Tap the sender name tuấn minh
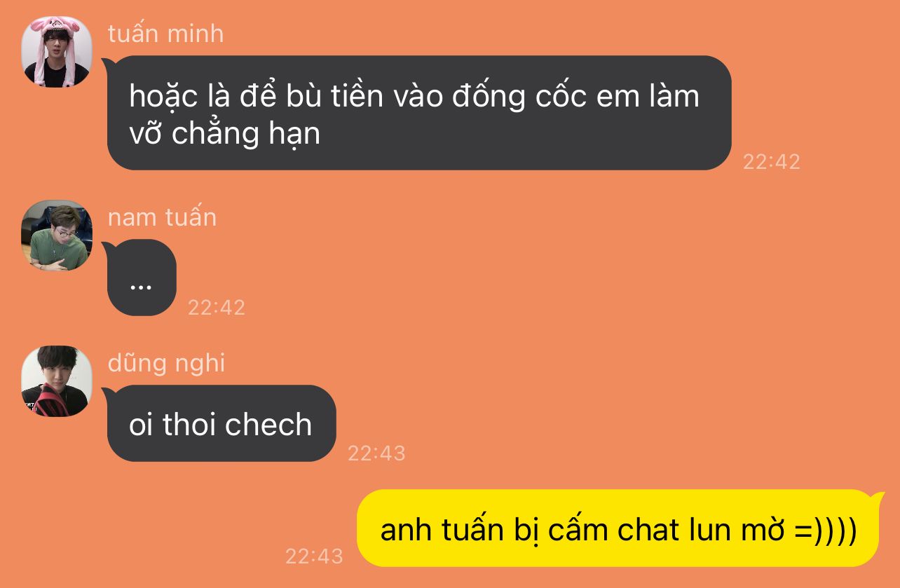 pos(165,33)
